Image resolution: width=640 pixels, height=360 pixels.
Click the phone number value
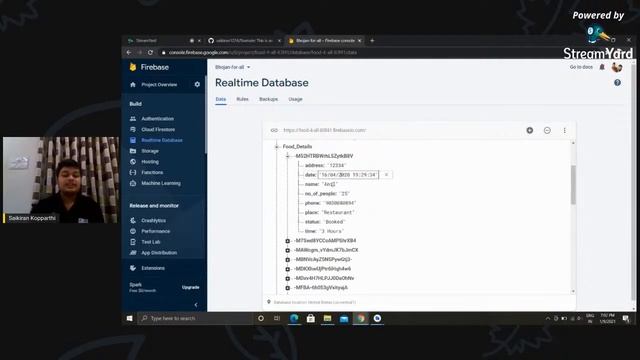340,203
